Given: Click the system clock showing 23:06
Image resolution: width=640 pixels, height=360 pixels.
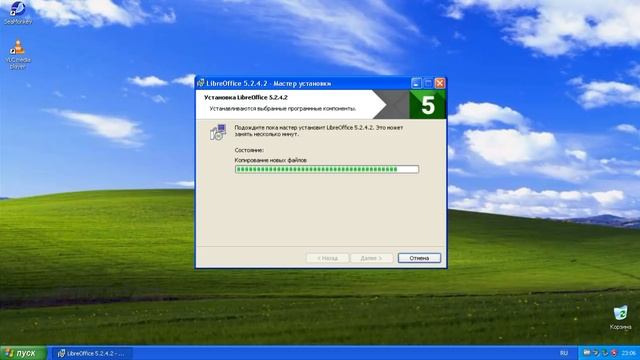Looking at the screenshot, I should (629, 353).
